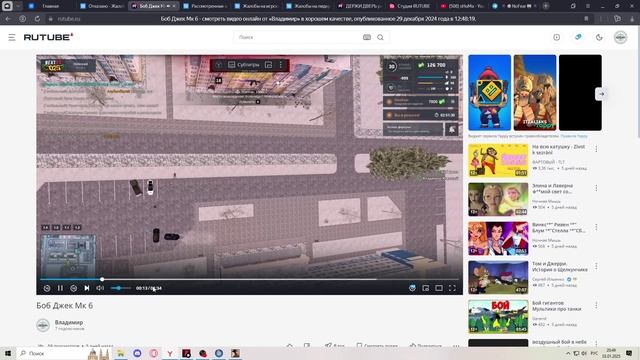Bookmark the page via the bookmark icon
The width and height of the screenshot is (640, 360).
586,19
